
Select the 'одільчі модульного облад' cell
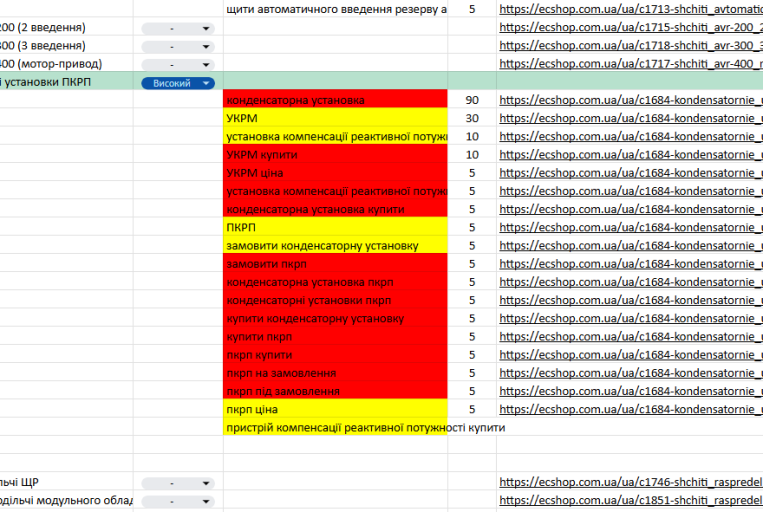(66, 500)
